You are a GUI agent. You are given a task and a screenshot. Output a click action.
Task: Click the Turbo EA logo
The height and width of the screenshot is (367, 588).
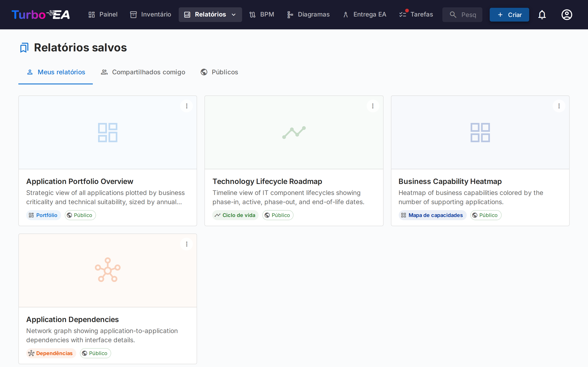[41, 15]
